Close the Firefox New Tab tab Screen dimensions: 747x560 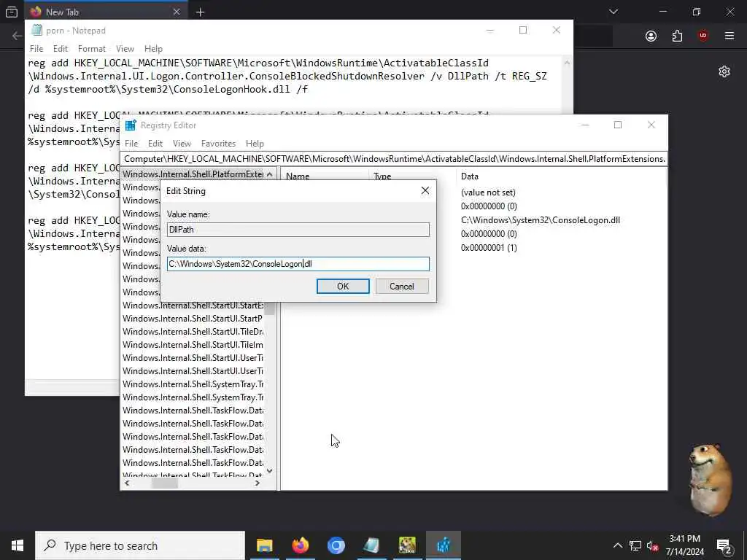point(177,12)
